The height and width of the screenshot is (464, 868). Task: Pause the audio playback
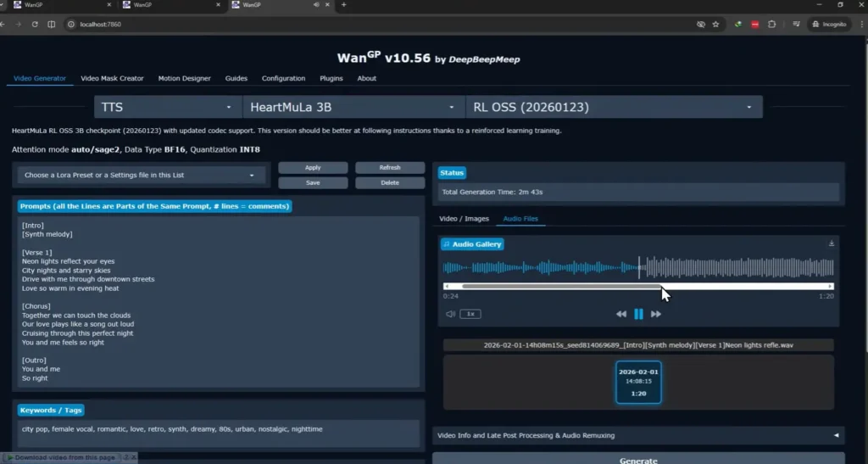[x=638, y=314]
